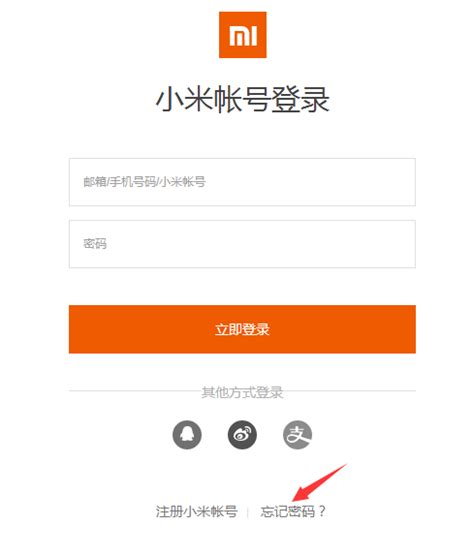474x556 pixels.
Task: Click the orange 立即登录 button
Action: (x=242, y=329)
